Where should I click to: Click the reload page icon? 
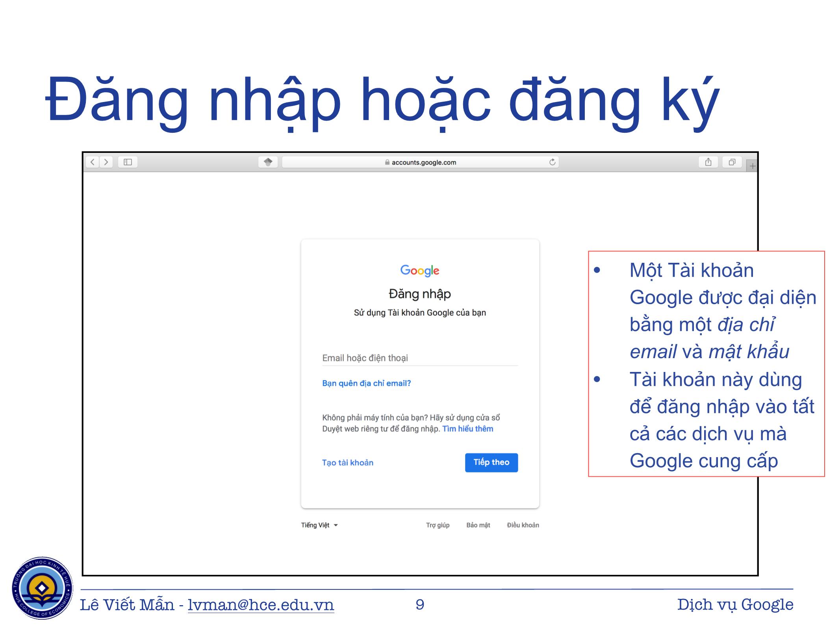pos(552,162)
